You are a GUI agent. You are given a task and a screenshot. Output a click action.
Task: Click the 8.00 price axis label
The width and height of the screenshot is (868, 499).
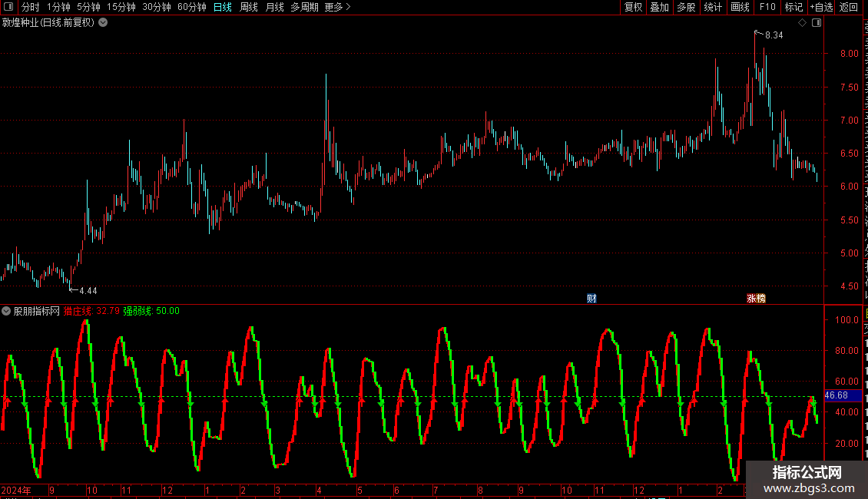click(x=849, y=54)
